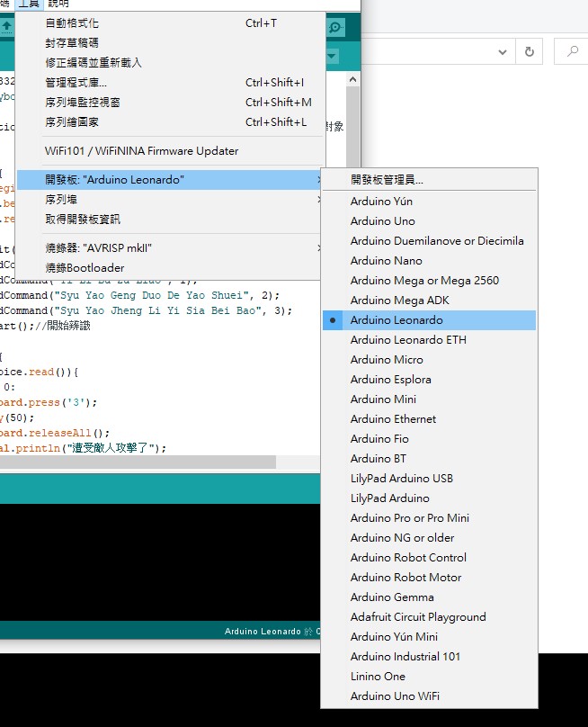Click the Serial println 遭受敵人攻擊了 code line

tap(84, 448)
